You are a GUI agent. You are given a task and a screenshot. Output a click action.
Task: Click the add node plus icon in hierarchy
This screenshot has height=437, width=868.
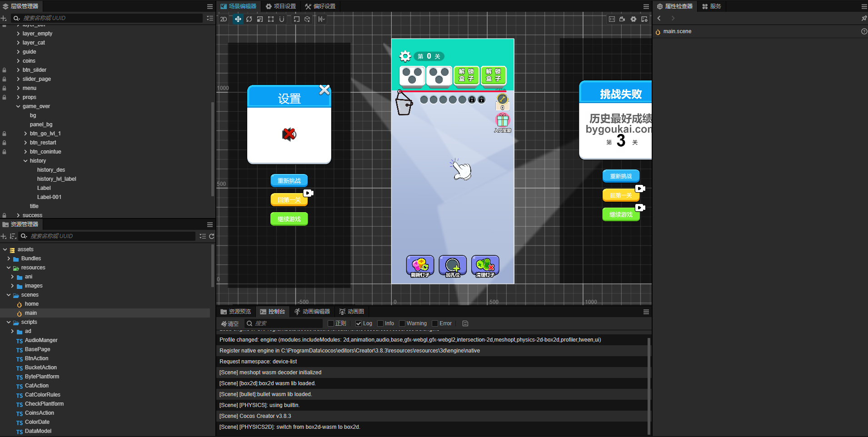(x=4, y=18)
